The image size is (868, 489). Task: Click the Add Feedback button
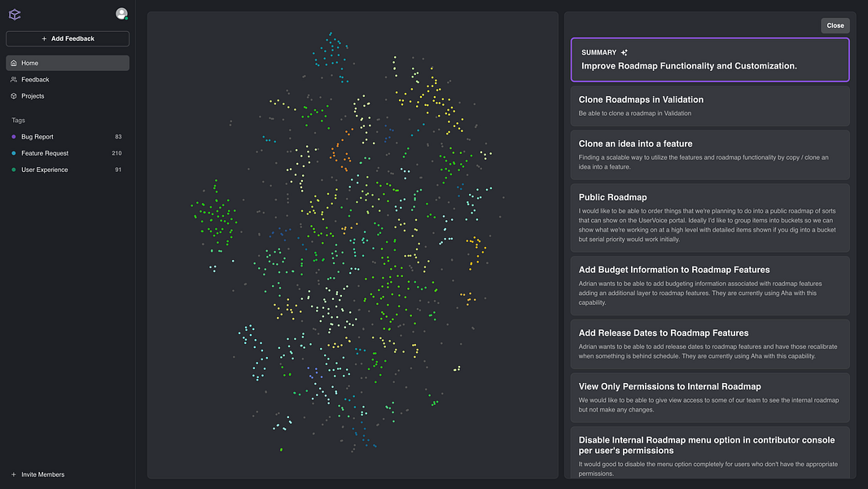tap(68, 39)
